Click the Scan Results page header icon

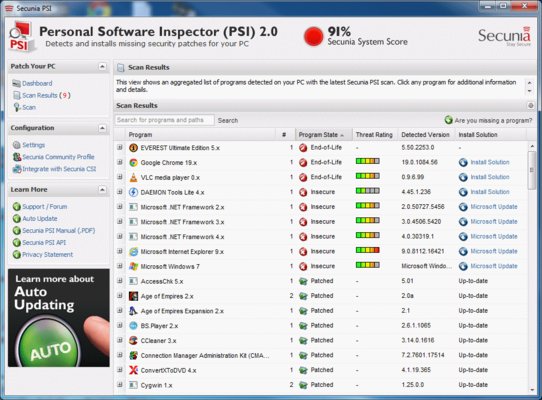120,67
